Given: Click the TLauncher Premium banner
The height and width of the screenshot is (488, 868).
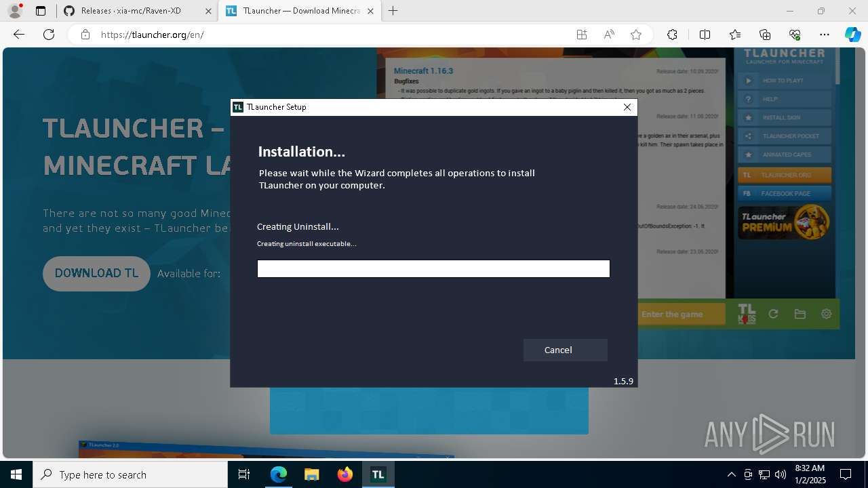Looking at the screenshot, I should tap(785, 222).
